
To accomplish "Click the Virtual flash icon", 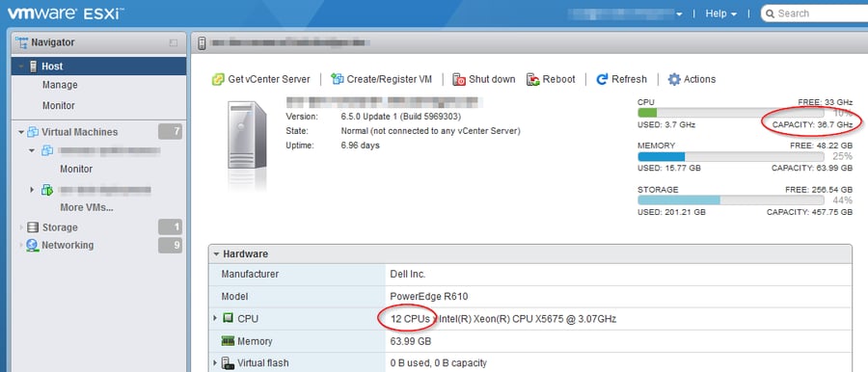I will point(227,363).
